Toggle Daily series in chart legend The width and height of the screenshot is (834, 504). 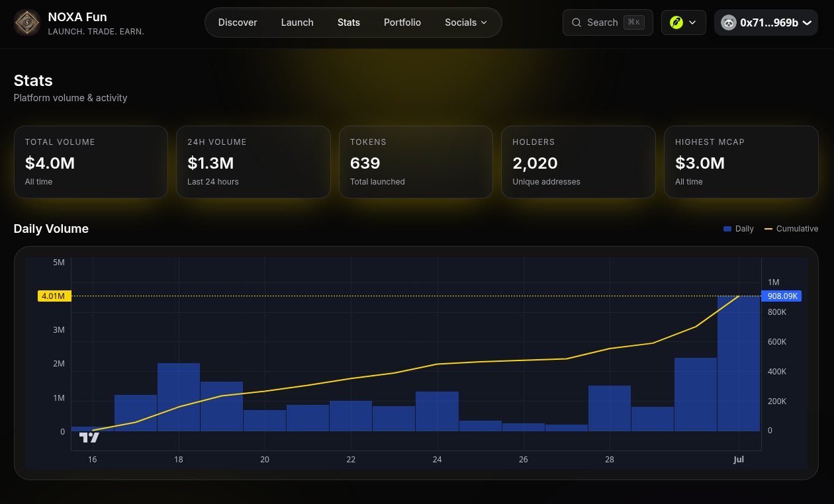click(739, 229)
